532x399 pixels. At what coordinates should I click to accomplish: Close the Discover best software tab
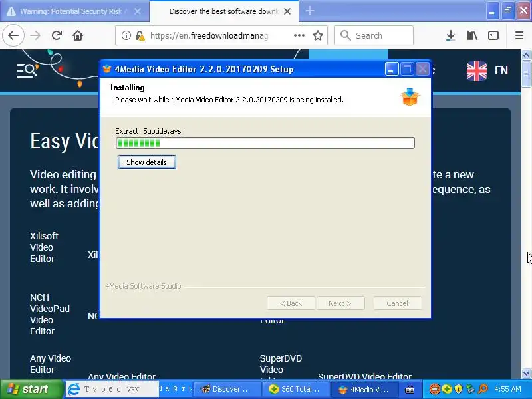point(287,11)
